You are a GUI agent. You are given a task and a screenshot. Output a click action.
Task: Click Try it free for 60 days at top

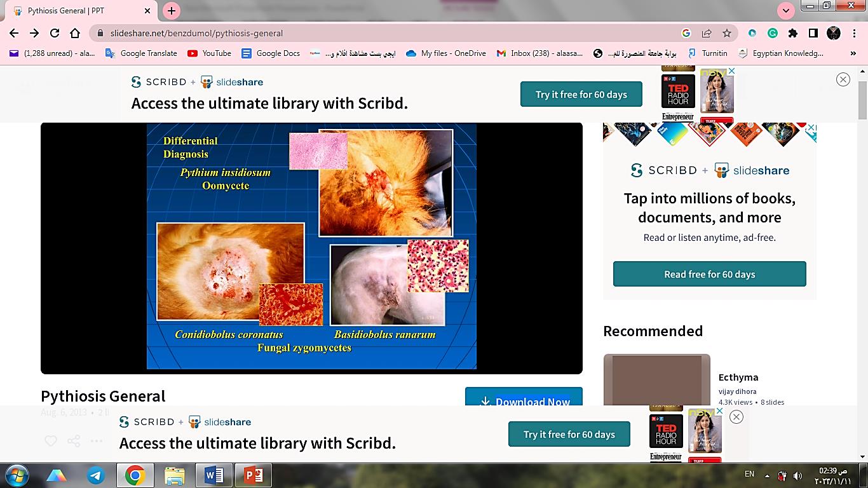pyautogui.click(x=581, y=94)
